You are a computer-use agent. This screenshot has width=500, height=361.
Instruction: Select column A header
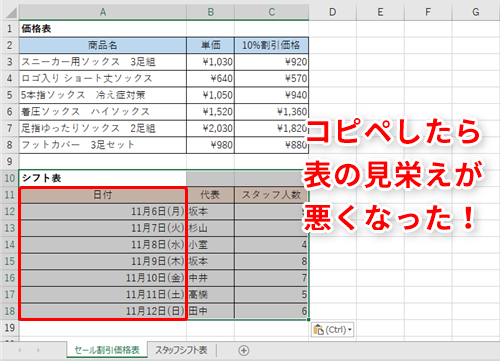coord(103,12)
